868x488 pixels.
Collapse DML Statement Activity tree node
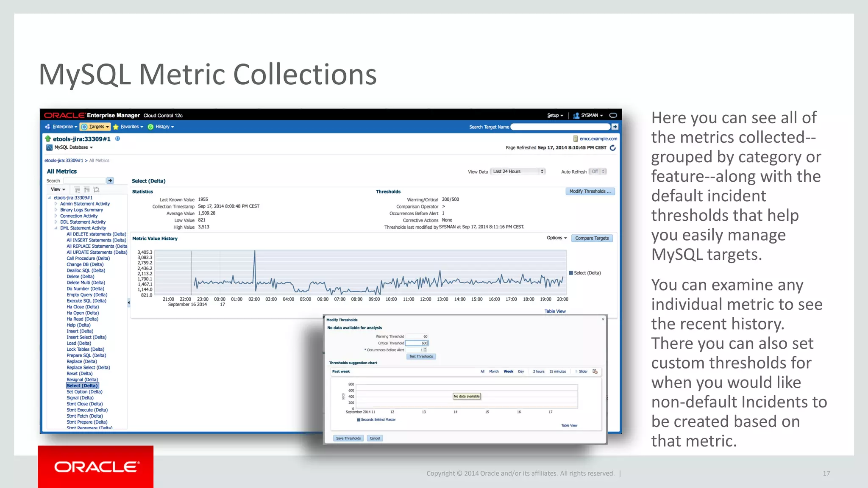click(56, 228)
